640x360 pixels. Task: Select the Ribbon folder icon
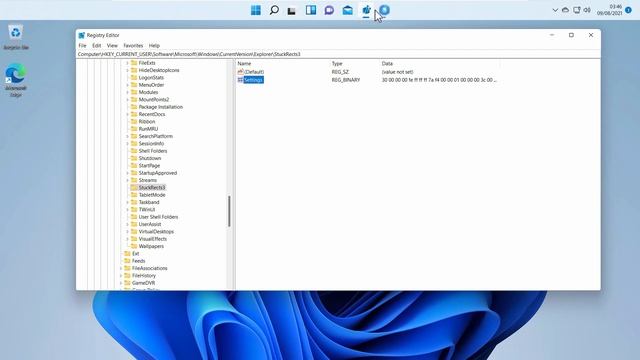134,122
